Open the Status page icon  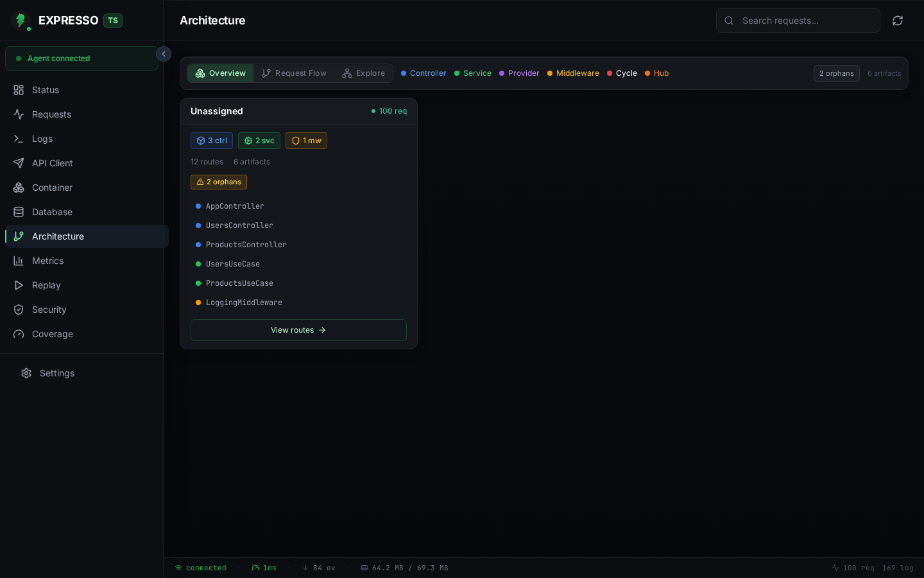[x=19, y=90]
